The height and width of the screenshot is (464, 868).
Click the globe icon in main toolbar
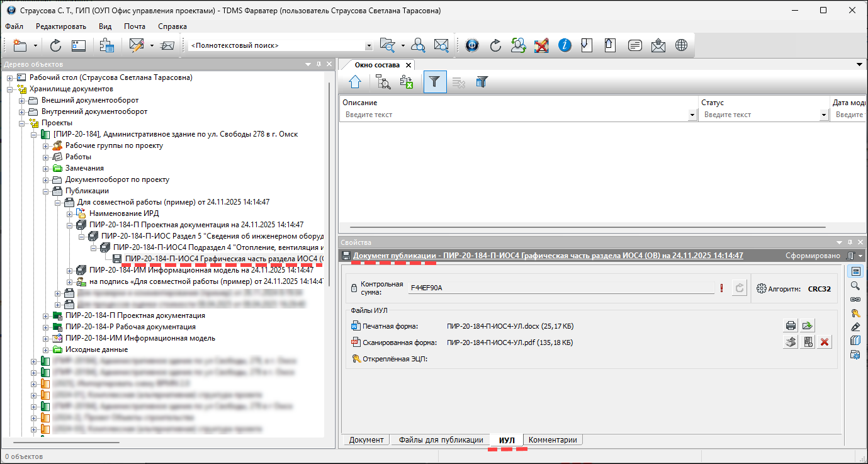(x=681, y=45)
